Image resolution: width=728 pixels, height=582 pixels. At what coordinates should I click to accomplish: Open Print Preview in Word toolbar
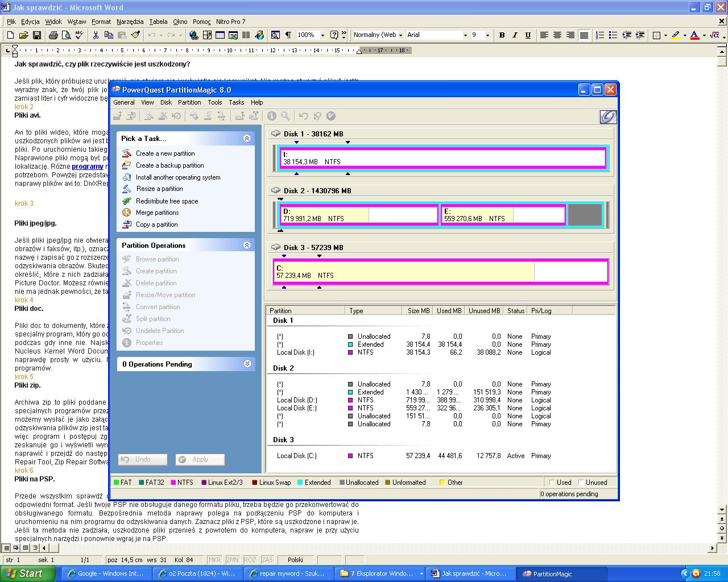tap(66, 35)
